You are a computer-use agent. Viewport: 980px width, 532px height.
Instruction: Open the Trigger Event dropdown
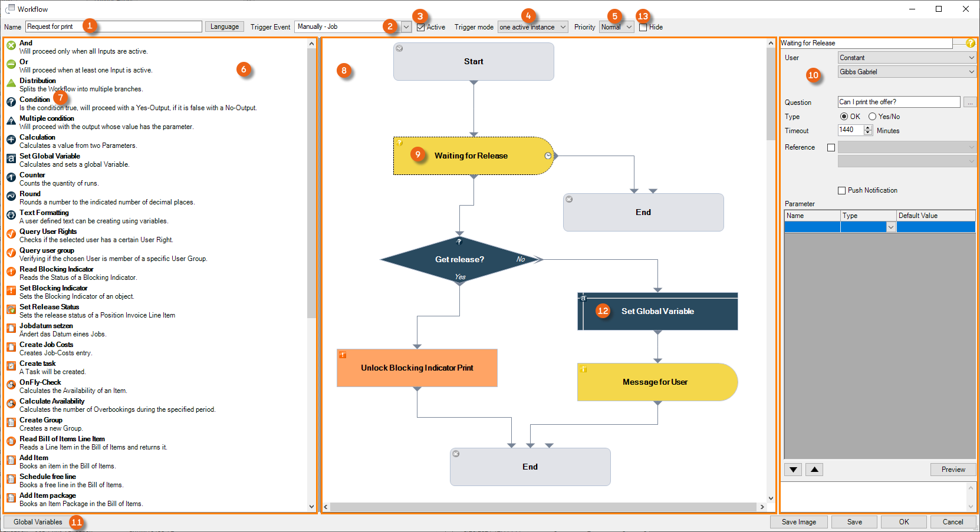pos(406,27)
